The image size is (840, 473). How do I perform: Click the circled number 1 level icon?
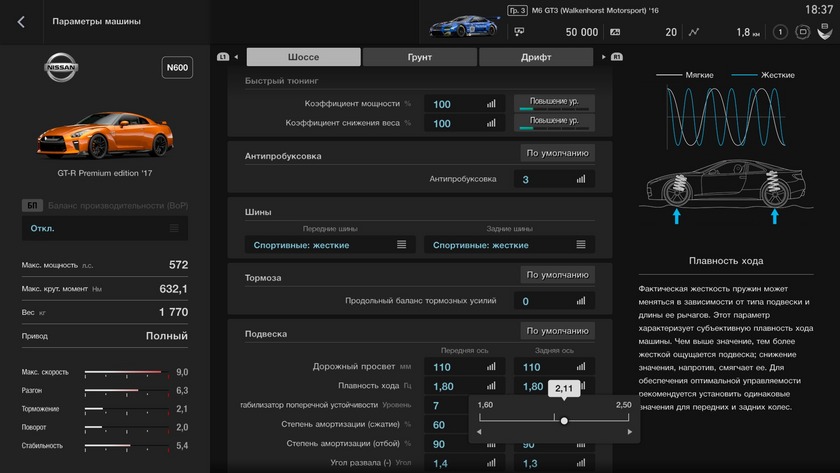click(x=780, y=32)
